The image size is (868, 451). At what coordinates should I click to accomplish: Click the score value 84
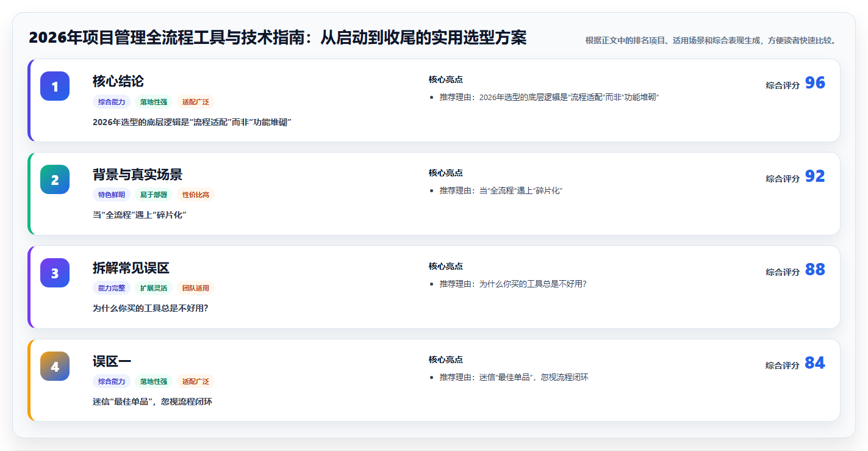pyautogui.click(x=815, y=363)
